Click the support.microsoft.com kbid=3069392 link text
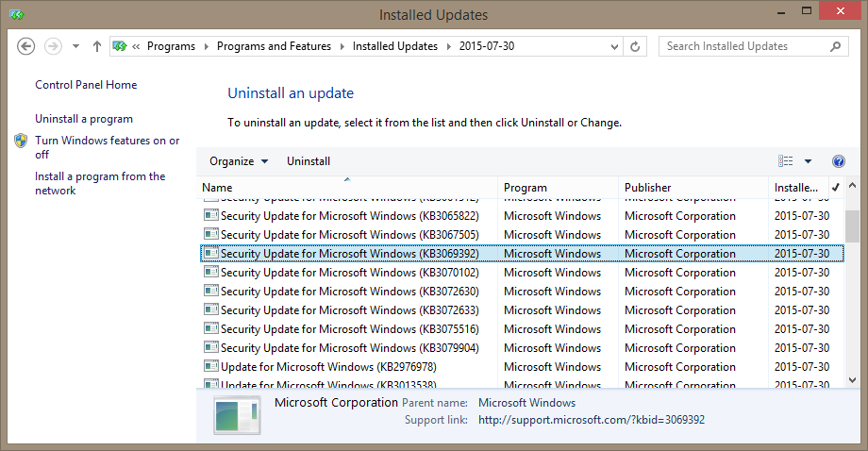This screenshot has height=451, width=868. pyautogui.click(x=592, y=420)
